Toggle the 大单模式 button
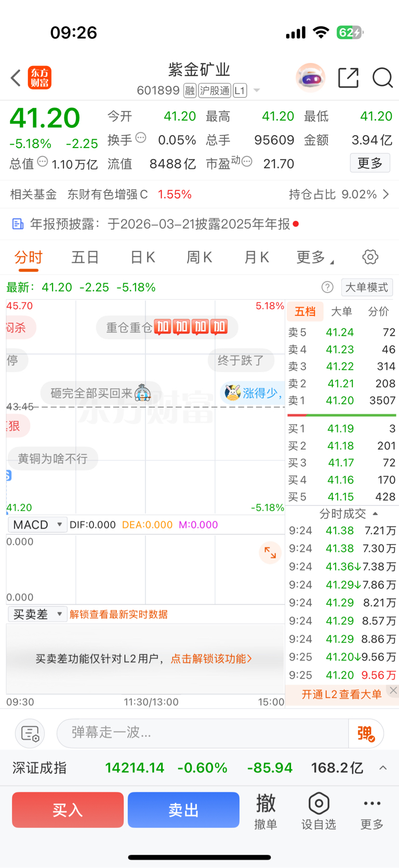The width and height of the screenshot is (399, 868). click(367, 287)
